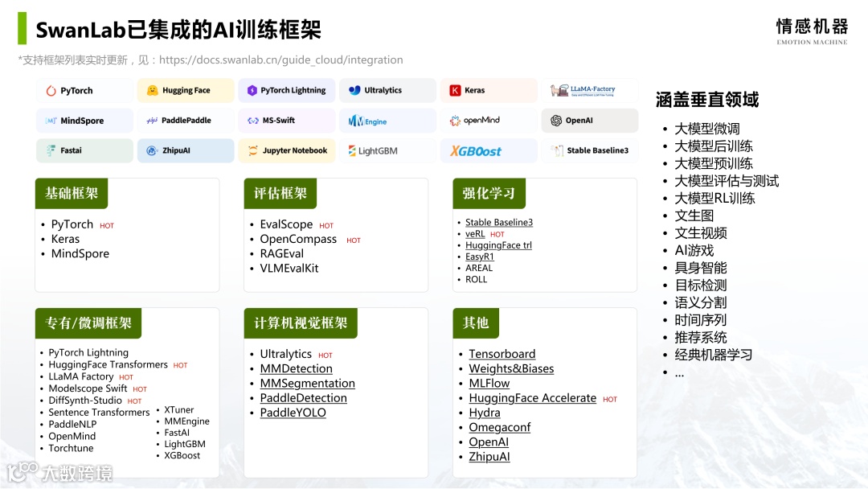
Task: Click the ZhipuAI round logo
Action: click(152, 150)
